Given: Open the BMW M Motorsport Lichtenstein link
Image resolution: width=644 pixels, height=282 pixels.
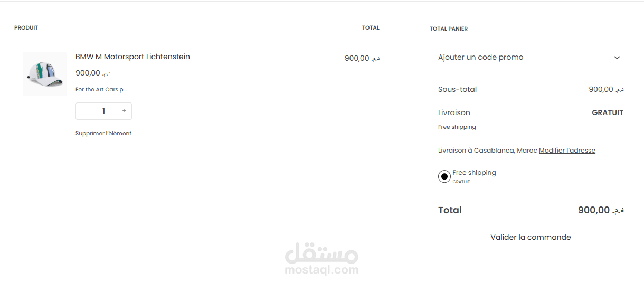Looking at the screenshot, I should point(132,57).
